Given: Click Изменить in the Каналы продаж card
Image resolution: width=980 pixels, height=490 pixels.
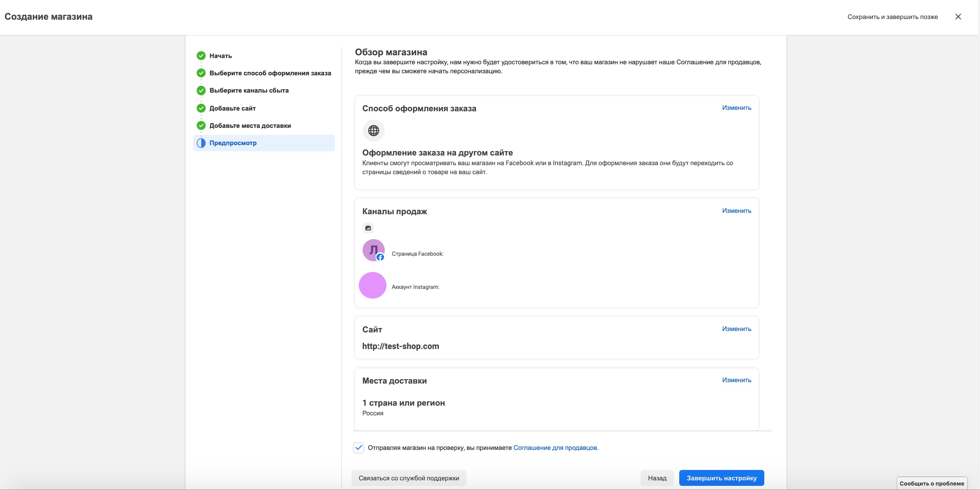Looking at the screenshot, I should click(x=737, y=210).
